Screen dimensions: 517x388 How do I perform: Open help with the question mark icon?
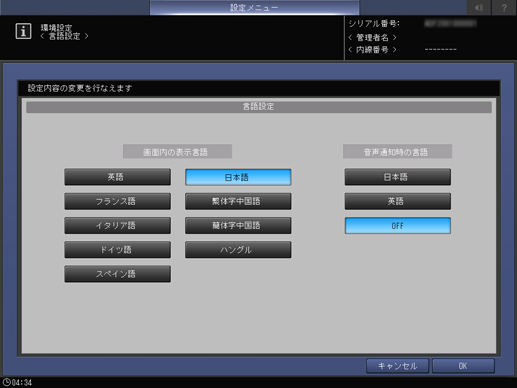pyautogui.click(x=504, y=7)
